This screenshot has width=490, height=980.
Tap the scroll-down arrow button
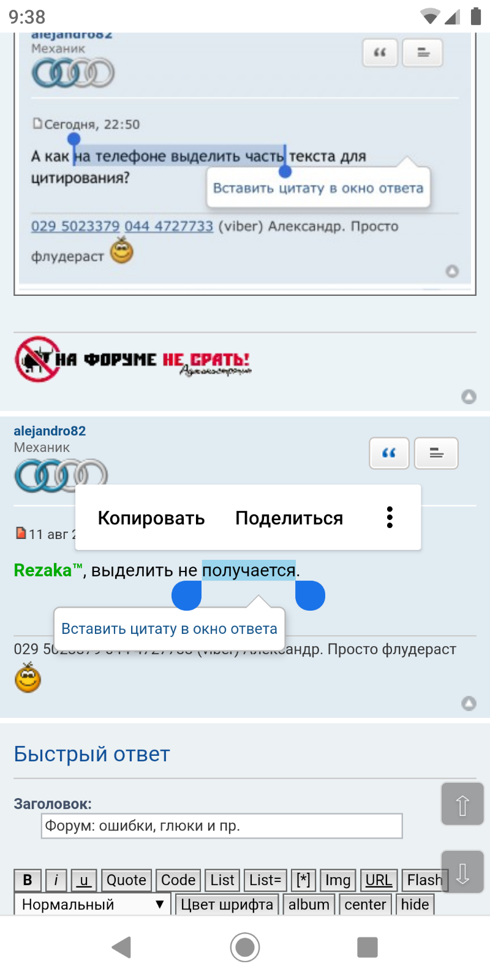click(x=462, y=872)
